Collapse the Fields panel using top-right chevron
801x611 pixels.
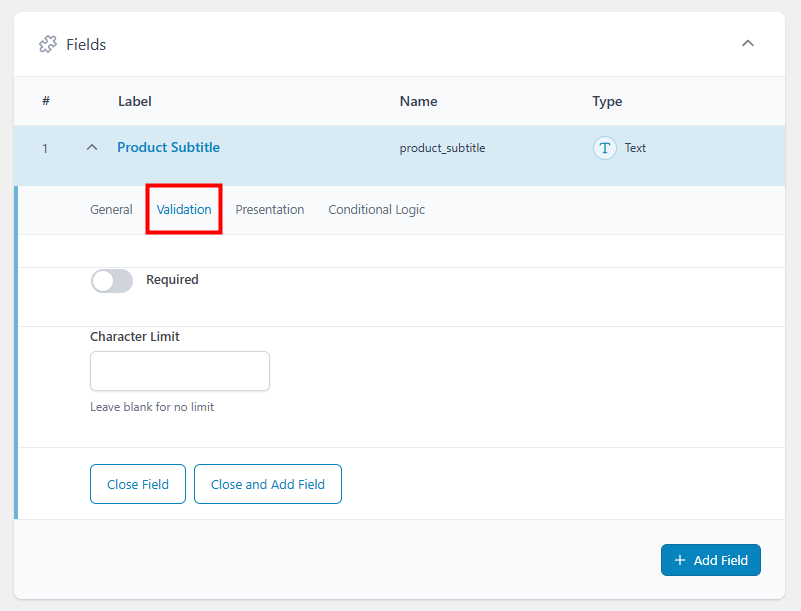pyautogui.click(x=748, y=44)
